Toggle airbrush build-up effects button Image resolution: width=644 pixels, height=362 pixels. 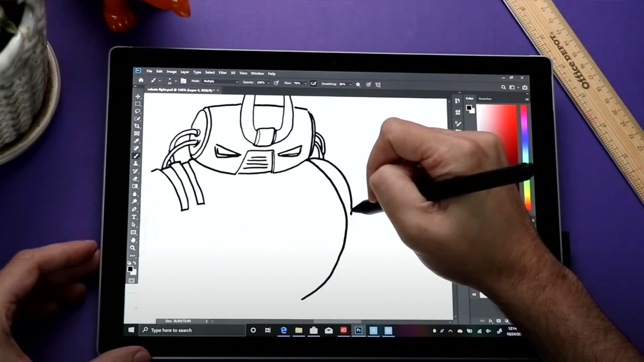[313, 83]
